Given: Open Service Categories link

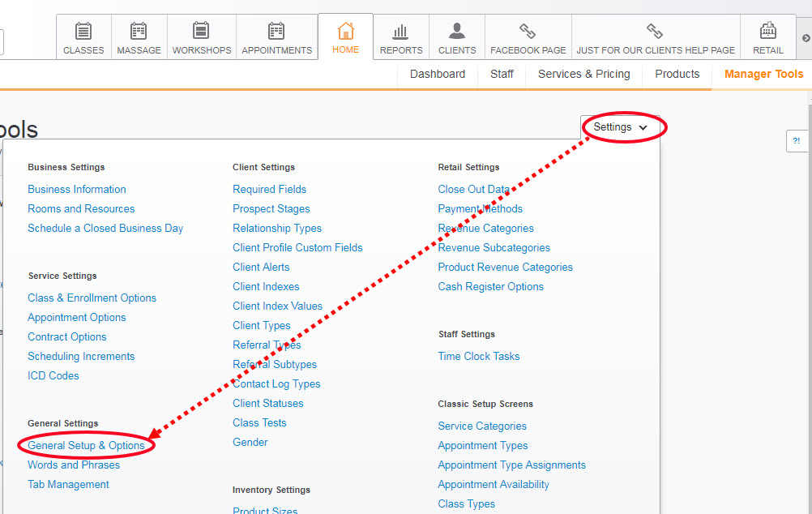Looking at the screenshot, I should point(482,426).
